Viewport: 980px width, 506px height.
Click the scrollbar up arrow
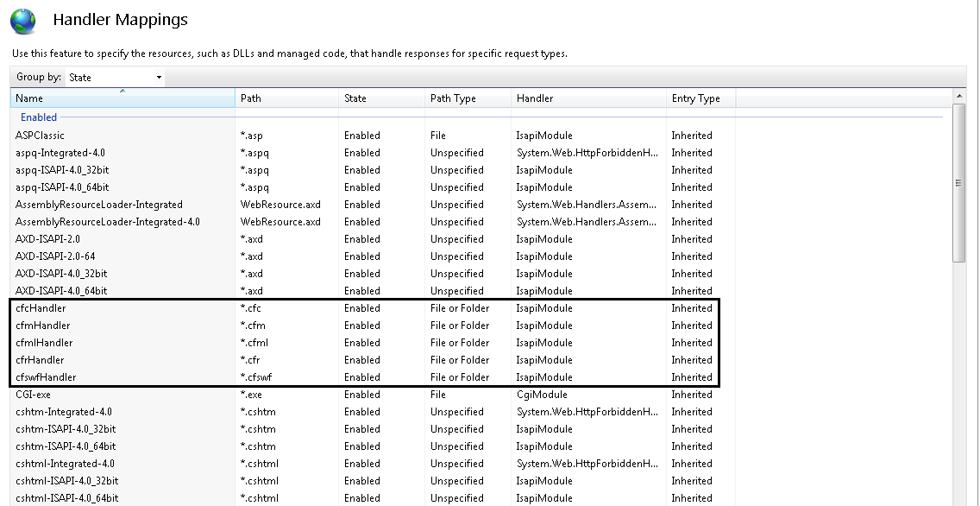(959, 95)
